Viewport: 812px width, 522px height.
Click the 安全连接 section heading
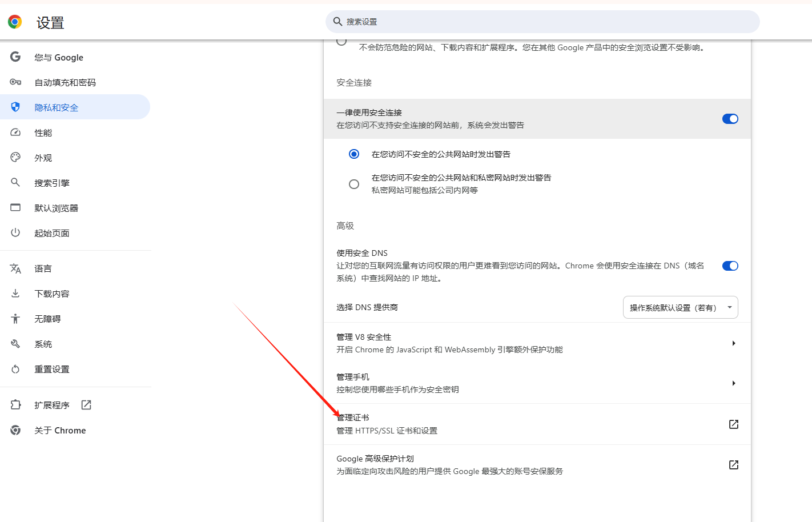354,82
